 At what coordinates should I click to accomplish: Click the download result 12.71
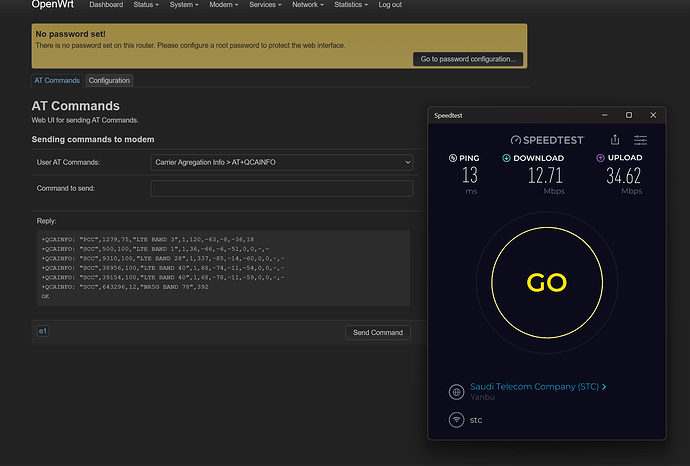[x=545, y=176]
